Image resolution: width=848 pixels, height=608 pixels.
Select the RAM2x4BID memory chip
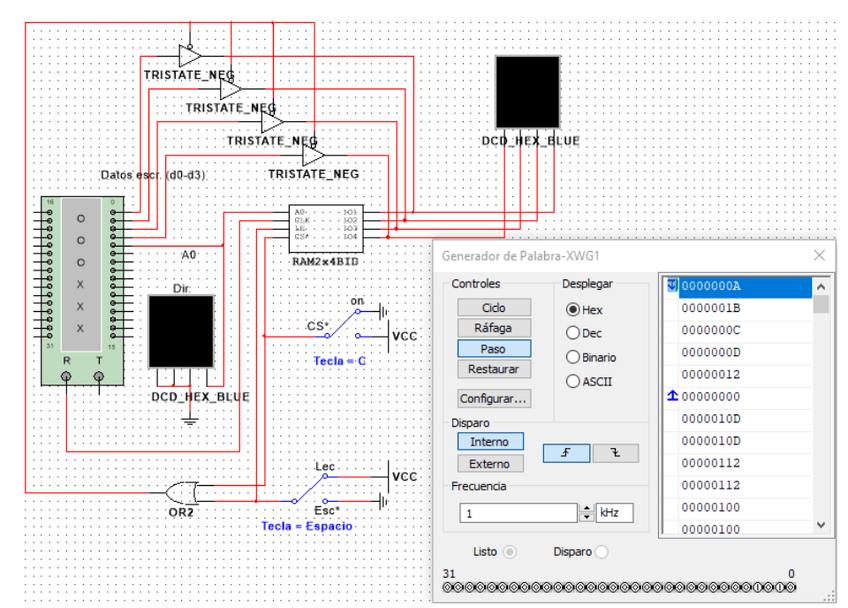(324, 229)
